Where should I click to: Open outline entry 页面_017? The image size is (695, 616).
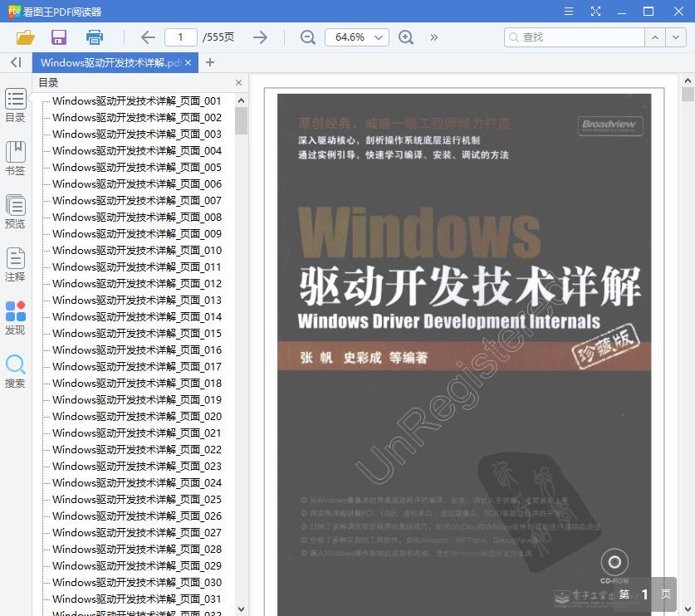(136, 366)
